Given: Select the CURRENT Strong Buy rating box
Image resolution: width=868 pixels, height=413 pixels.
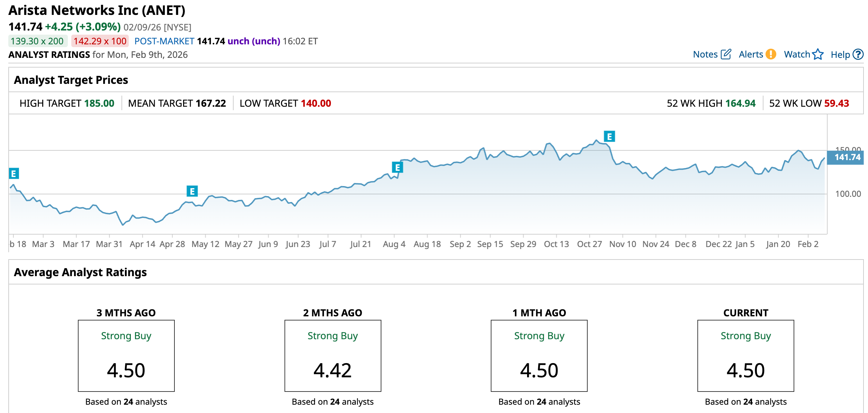Looking at the screenshot, I should (x=745, y=355).
